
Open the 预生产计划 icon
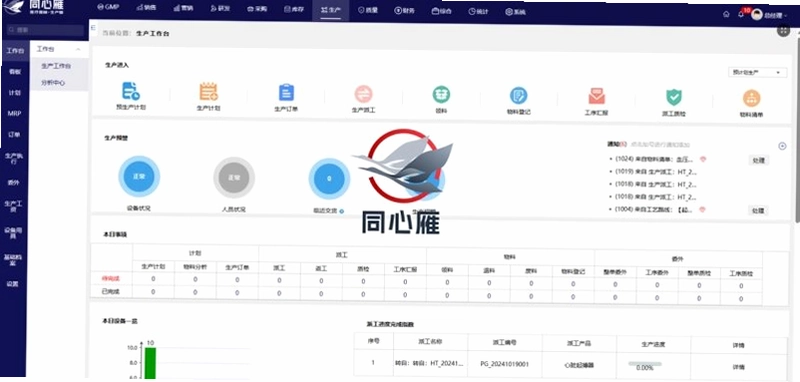131,91
